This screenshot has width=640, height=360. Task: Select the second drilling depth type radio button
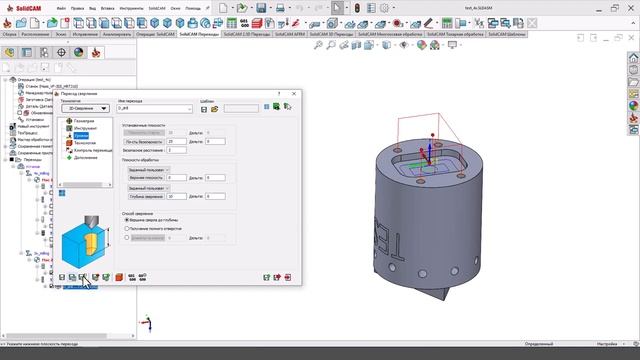point(127,229)
